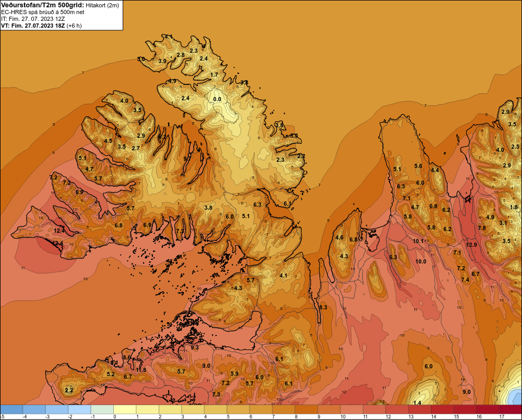The height and width of the screenshot is (420, 522).
Task: Pick the legend swatch between 9 and 10
Action: click(x=329, y=409)
